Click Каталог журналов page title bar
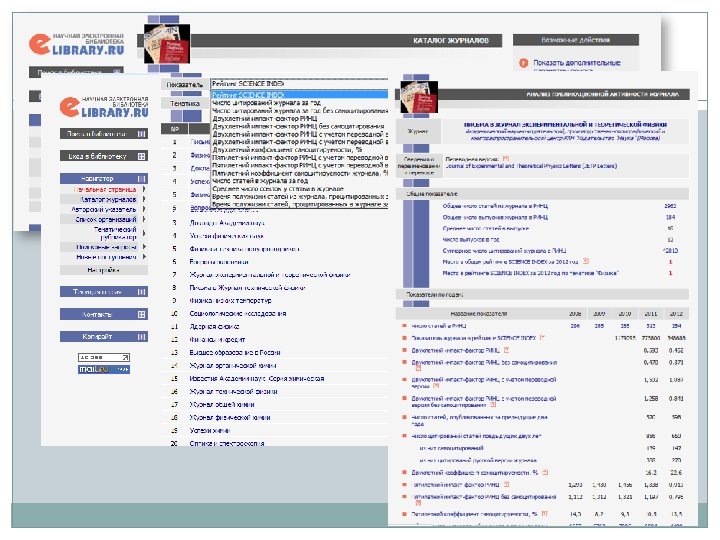This screenshot has height=540, width=720. click(x=347, y=40)
